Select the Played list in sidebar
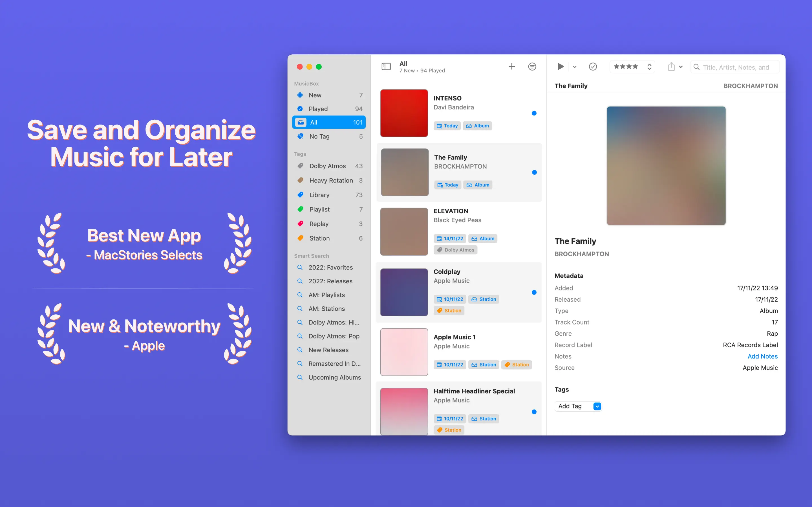Viewport: 812px width, 507px height. tap(318, 109)
